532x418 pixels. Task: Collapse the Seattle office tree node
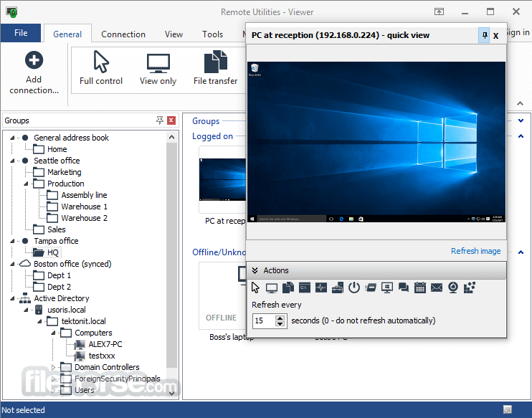point(12,161)
